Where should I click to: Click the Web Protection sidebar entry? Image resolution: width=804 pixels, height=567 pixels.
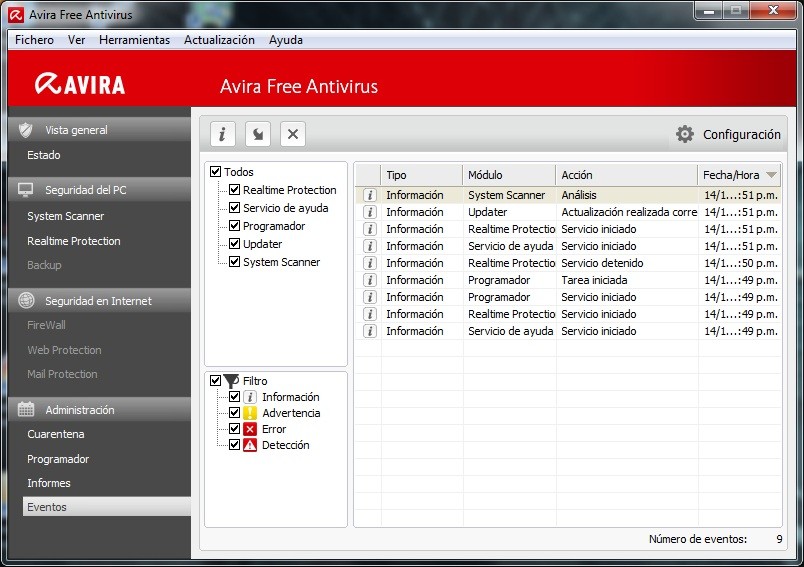(x=64, y=350)
